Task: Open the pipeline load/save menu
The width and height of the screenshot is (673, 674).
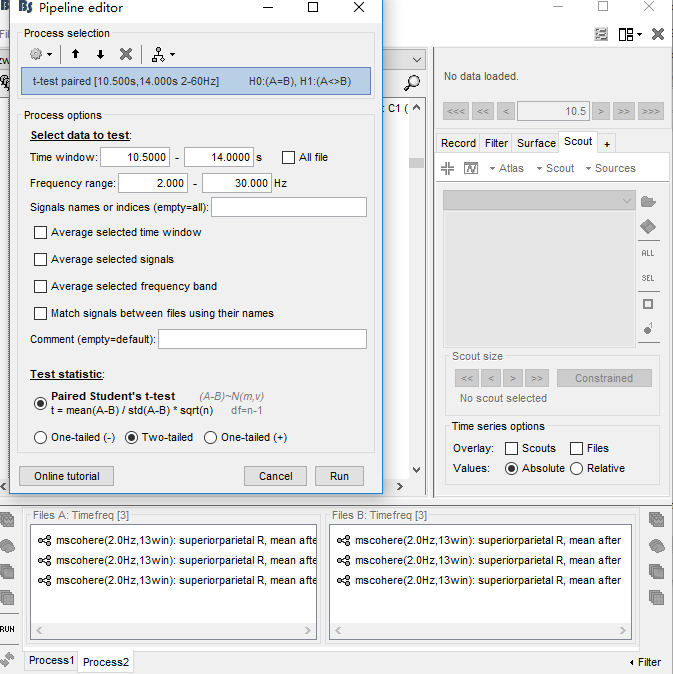Action: point(163,55)
